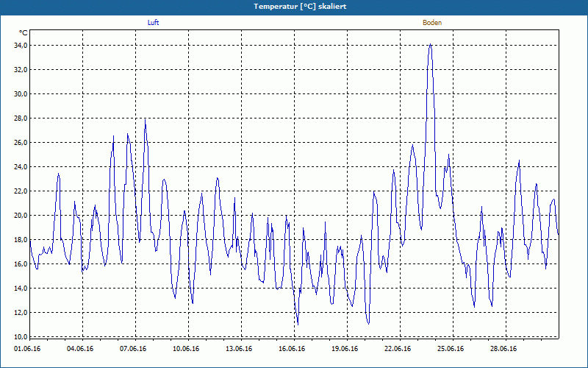This screenshot has width=588, height=368.
Task: Click the Boden legend label
Action: point(432,23)
